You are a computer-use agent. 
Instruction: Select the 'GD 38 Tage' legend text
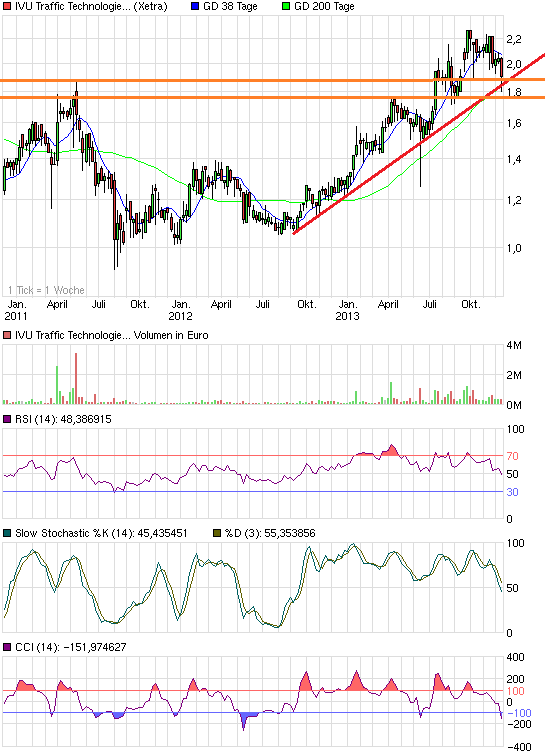tap(230, 7)
